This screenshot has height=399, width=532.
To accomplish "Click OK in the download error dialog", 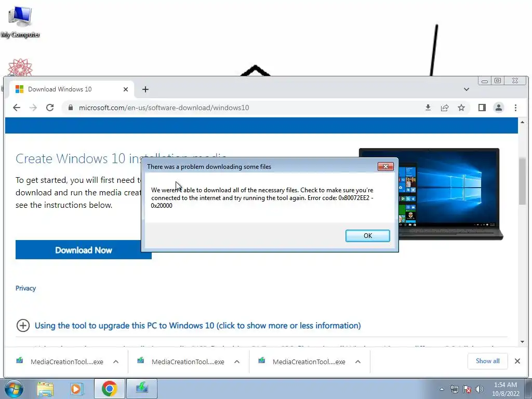I will click(x=367, y=236).
